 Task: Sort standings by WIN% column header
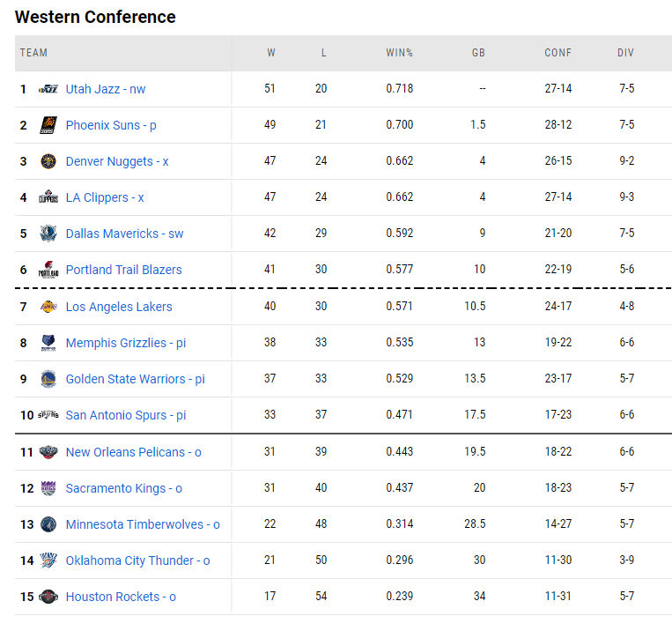400,53
